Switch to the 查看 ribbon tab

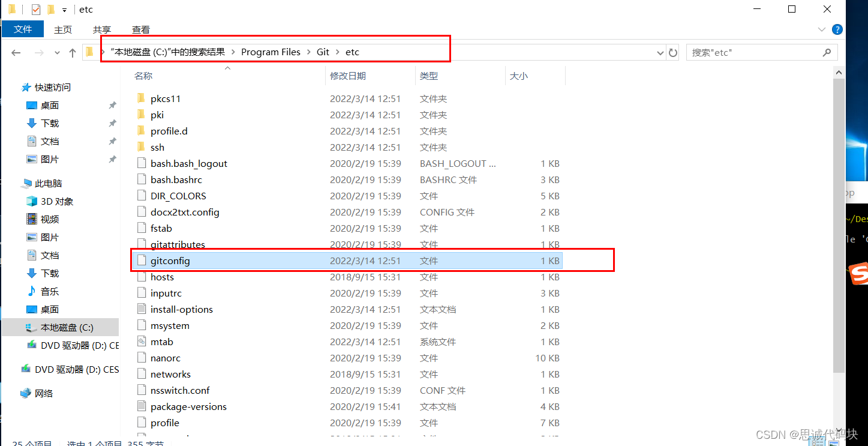pyautogui.click(x=141, y=29)
